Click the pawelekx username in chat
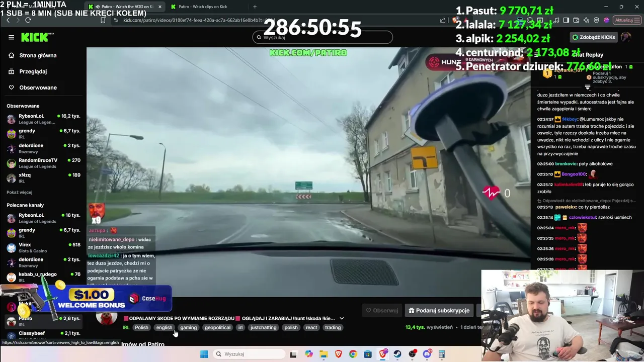The image size is (644, 362). [x=566, y=207]
